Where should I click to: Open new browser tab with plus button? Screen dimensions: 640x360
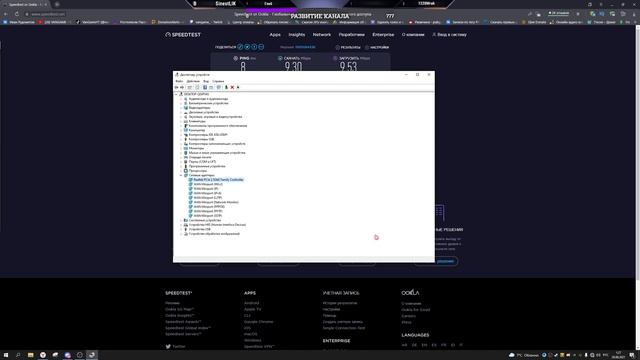(57, 4)
